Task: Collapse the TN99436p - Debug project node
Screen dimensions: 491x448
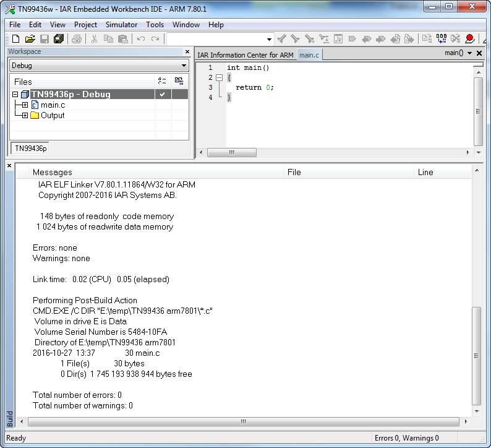Action: (x=15, y=95)
